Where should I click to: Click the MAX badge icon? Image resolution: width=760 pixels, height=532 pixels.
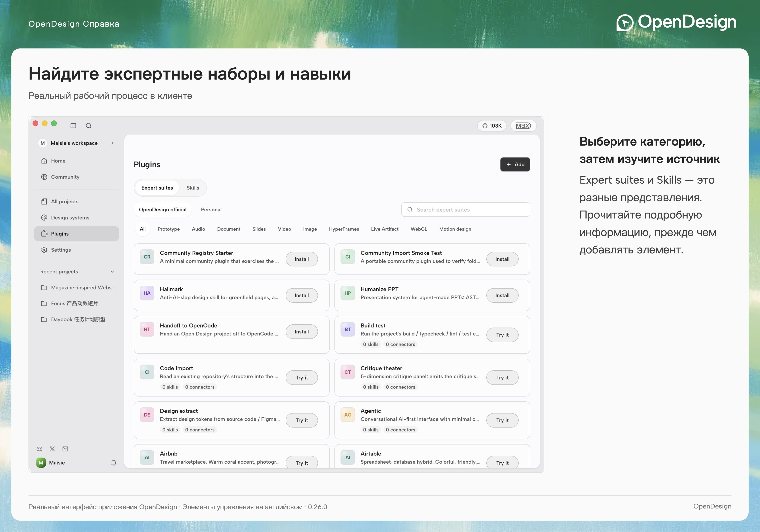coord(523,125)
